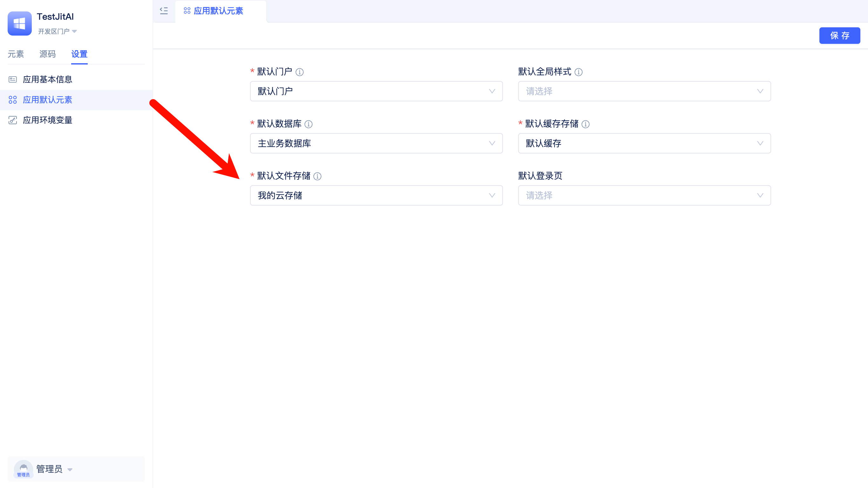This screenshot has width=868, height=488.
Task: Switch to the 元素 tab
Action: [16, 54]
